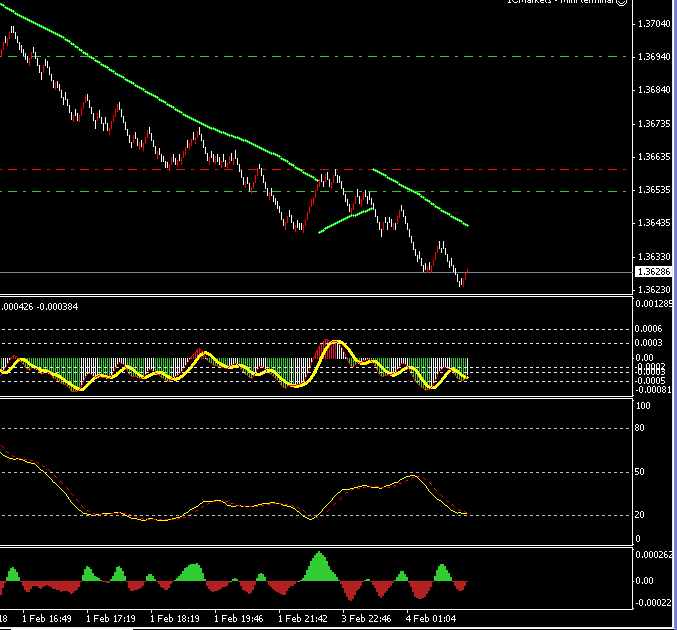
Task: Click the stochastic scale label 100
Action: (643, 406)
